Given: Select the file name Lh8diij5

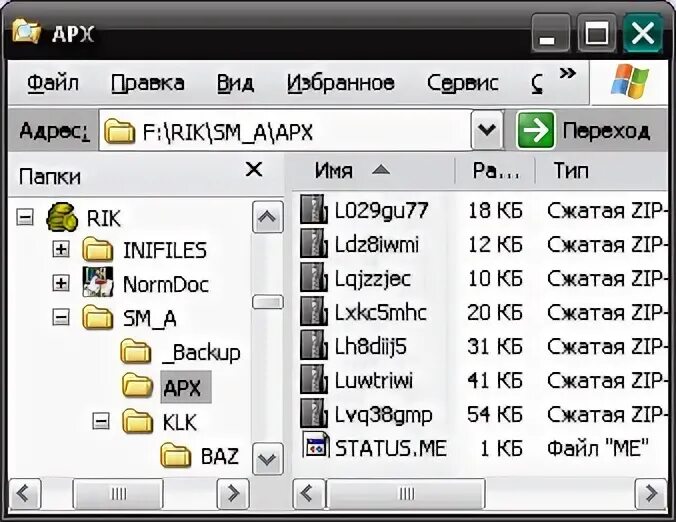Looking at the screenshot, I should pyautogui.click(x=370, y=347).
